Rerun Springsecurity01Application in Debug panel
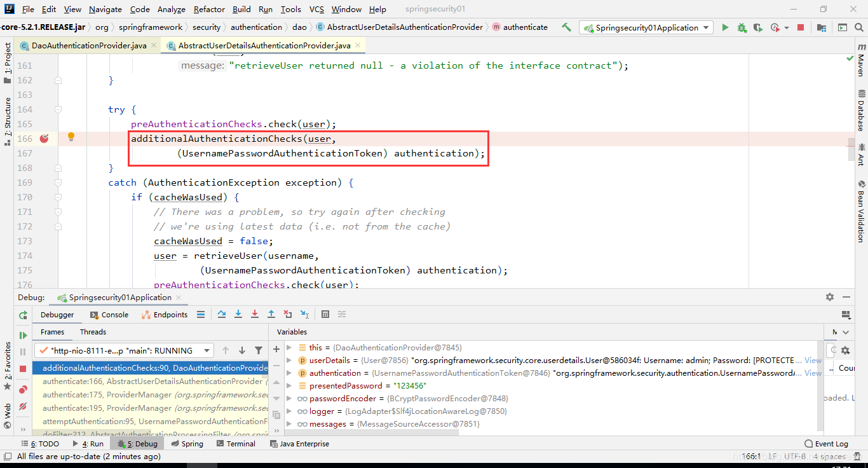Image resolution: width=868 pixels, height=468 pixels. point(23,315)
